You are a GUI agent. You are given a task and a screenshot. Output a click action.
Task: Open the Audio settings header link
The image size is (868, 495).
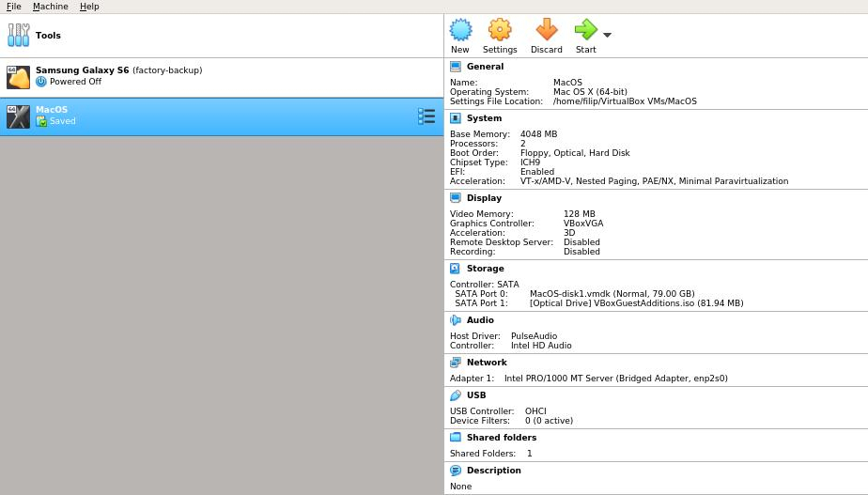(480, 320)
